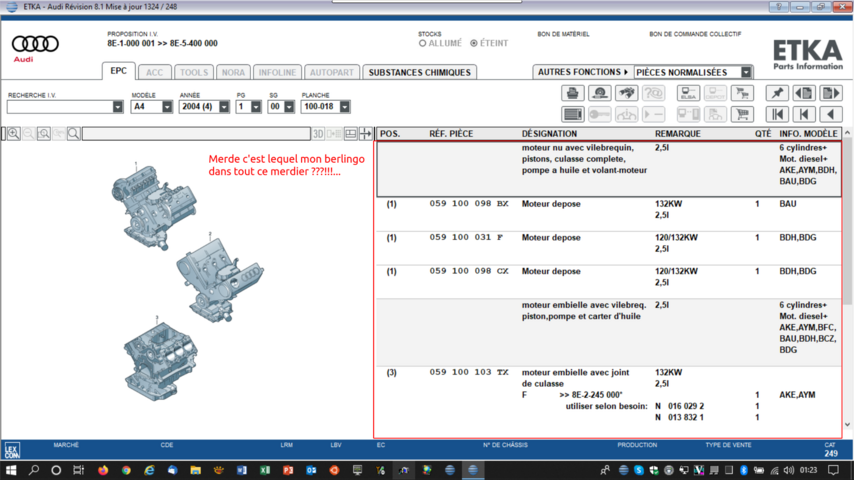Open the ELSA link button

688,93
